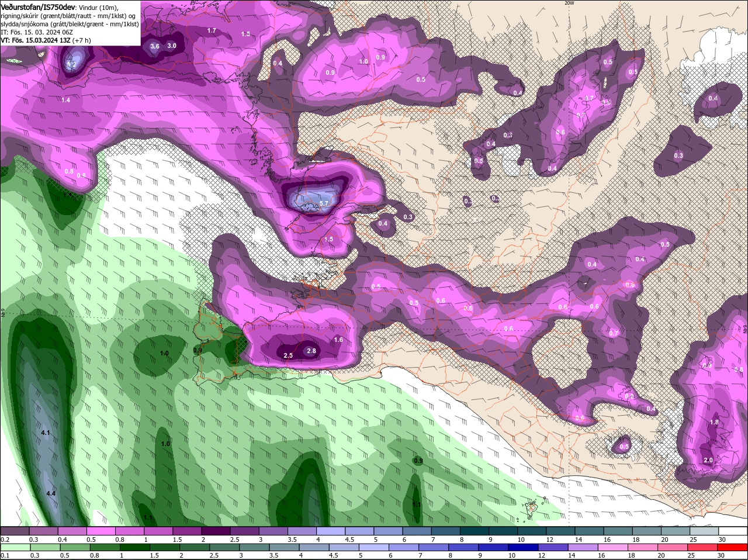Click the 30 label in the lower rain legend row
Image resolution: width=748 pixels, height=560 pixels.
click(x=721, y=555)
